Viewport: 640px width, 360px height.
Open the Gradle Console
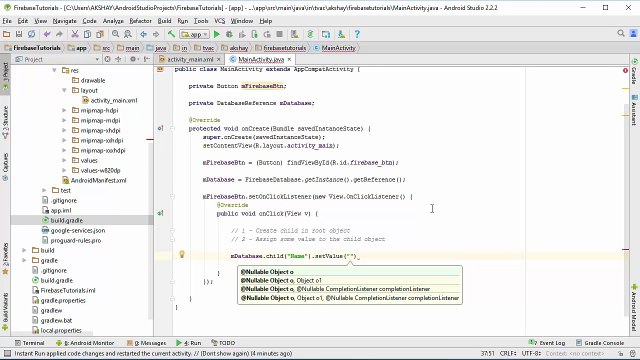pyautogui.click(x=600, y=343)
